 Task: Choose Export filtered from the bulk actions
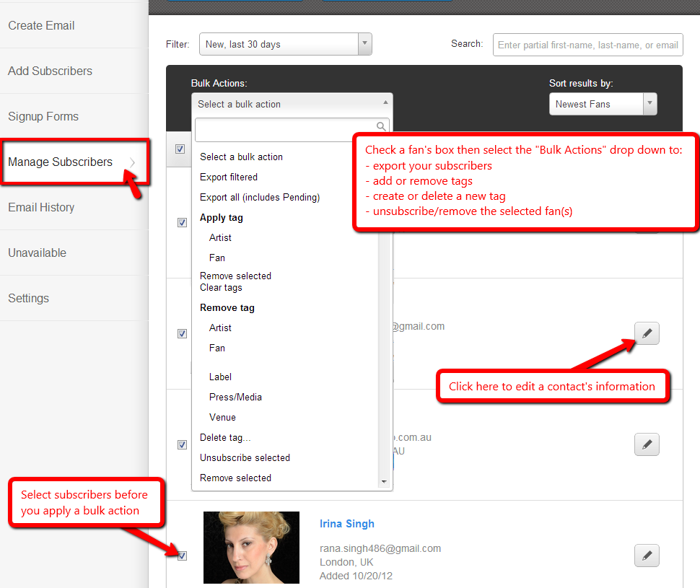click(x=229, y=177)
